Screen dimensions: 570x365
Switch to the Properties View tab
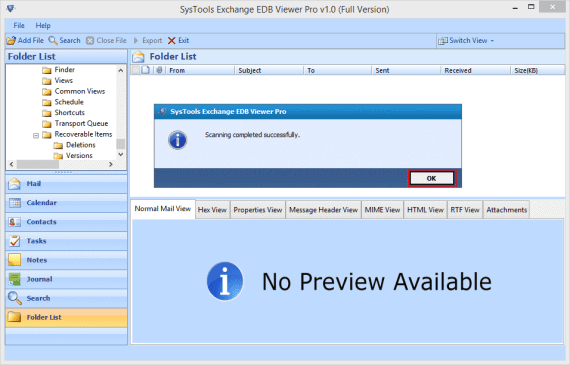coord(258,210)
